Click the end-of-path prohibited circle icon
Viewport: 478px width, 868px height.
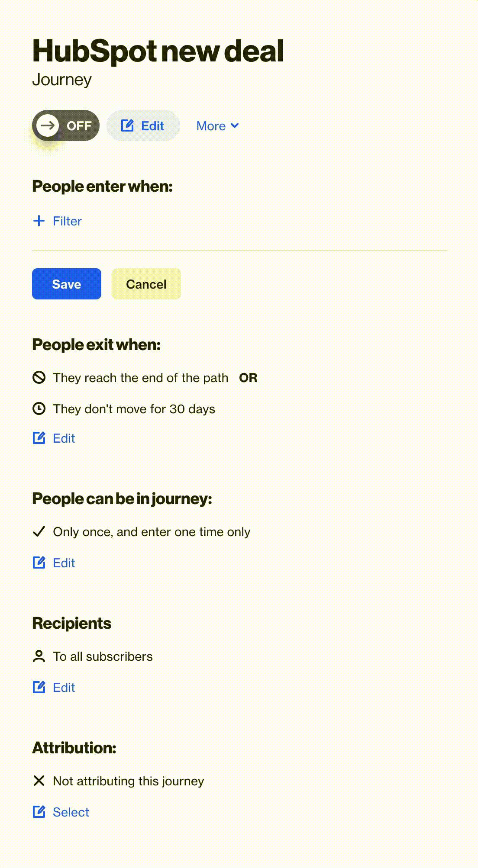39,378
